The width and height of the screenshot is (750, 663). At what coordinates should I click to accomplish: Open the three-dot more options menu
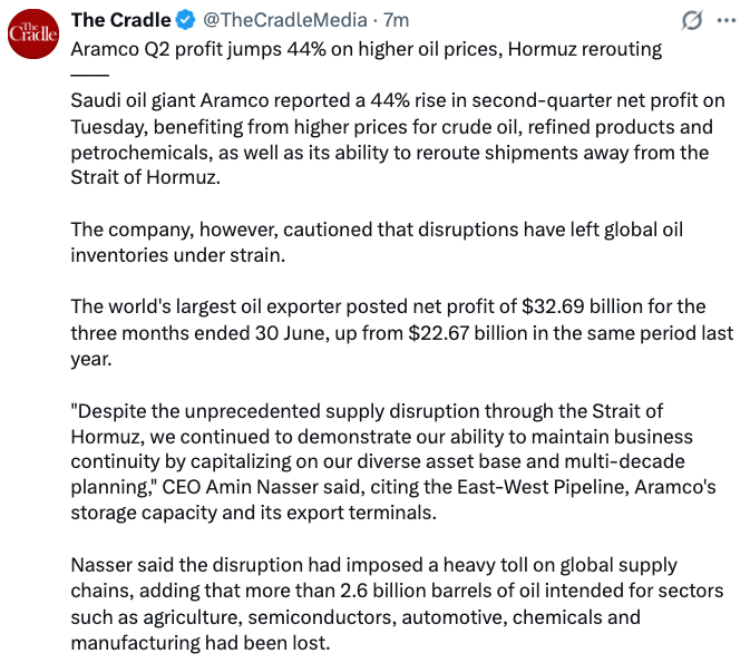[726, 21]
